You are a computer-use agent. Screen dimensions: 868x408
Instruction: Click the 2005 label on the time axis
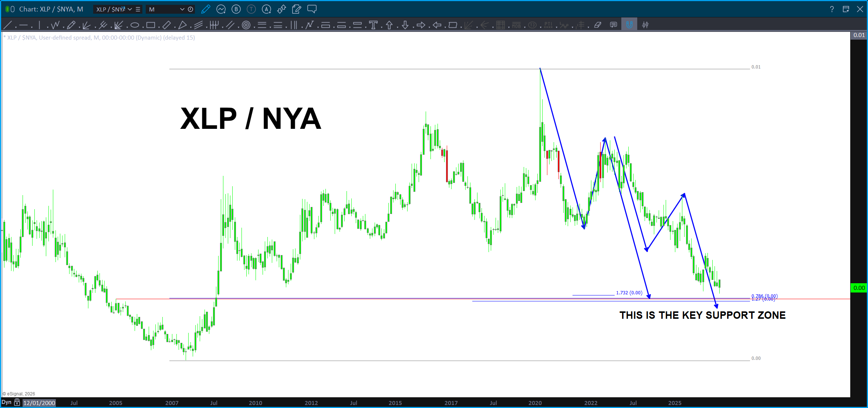[115, 403]
